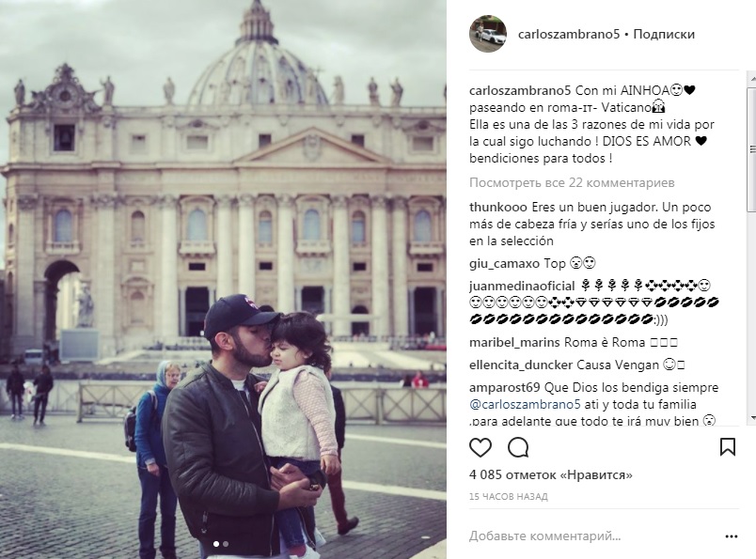Viewport: 756px width, 559px height.
Task: Click carloszambrano5 username in the header
Action: pyautogui.click(x=569, y=34)
